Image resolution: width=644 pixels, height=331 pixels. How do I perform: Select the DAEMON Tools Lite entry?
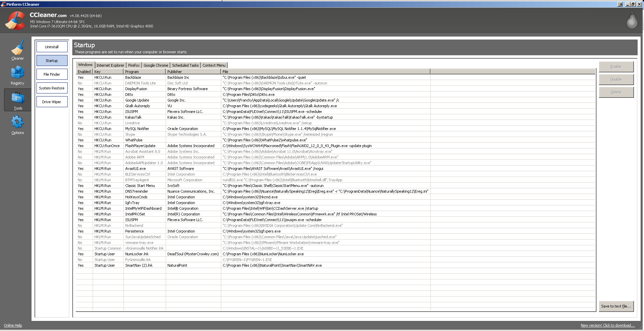(335, 83)
